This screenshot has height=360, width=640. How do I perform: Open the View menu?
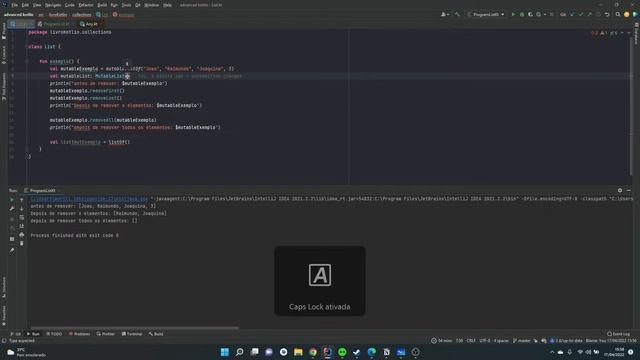pos(37,5)
